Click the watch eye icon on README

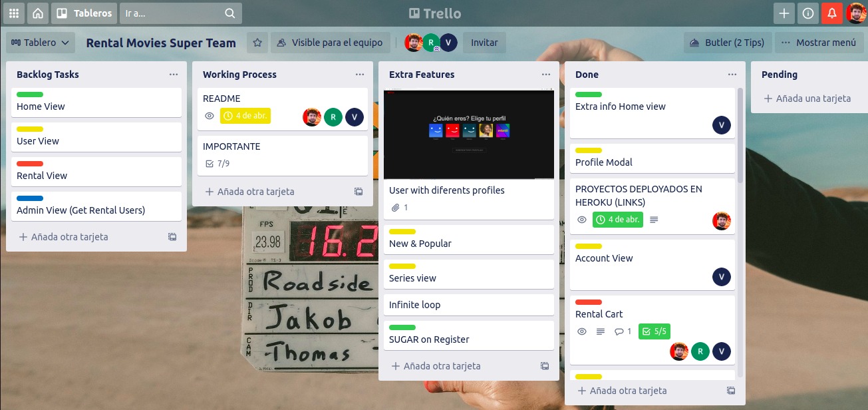point(210,116)
